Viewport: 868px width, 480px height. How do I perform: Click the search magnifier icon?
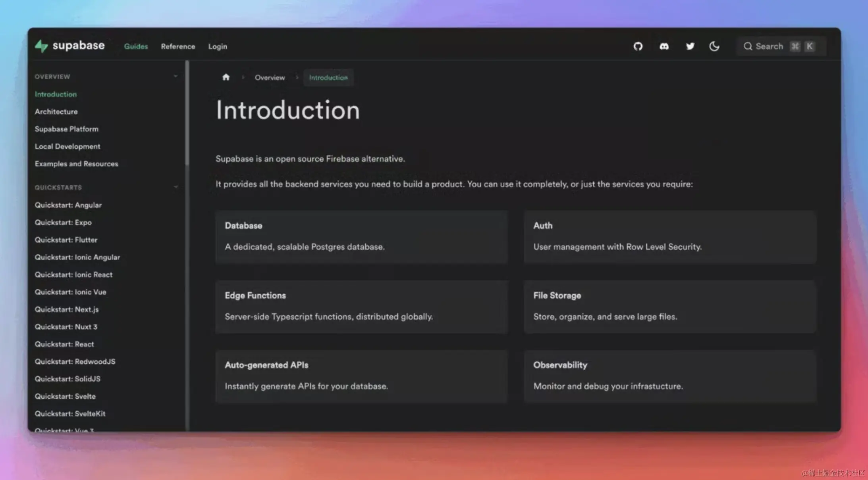tap(748, 46)
